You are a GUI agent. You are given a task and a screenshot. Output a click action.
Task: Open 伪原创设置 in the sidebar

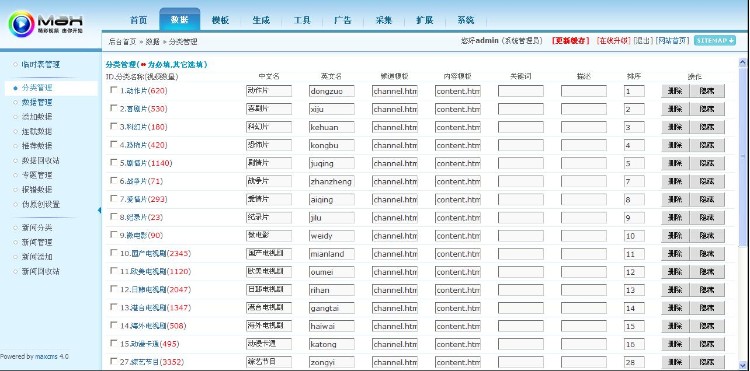pyautogui.click(x=41, y=204)
